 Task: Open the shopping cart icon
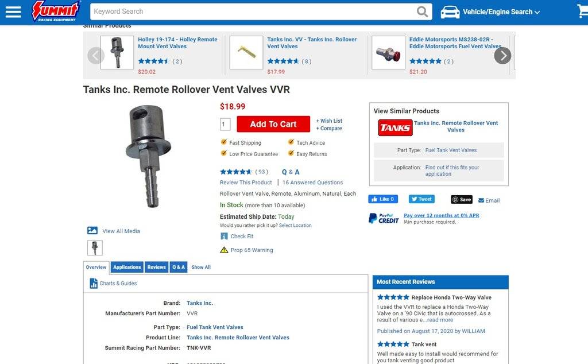[582, 11]
